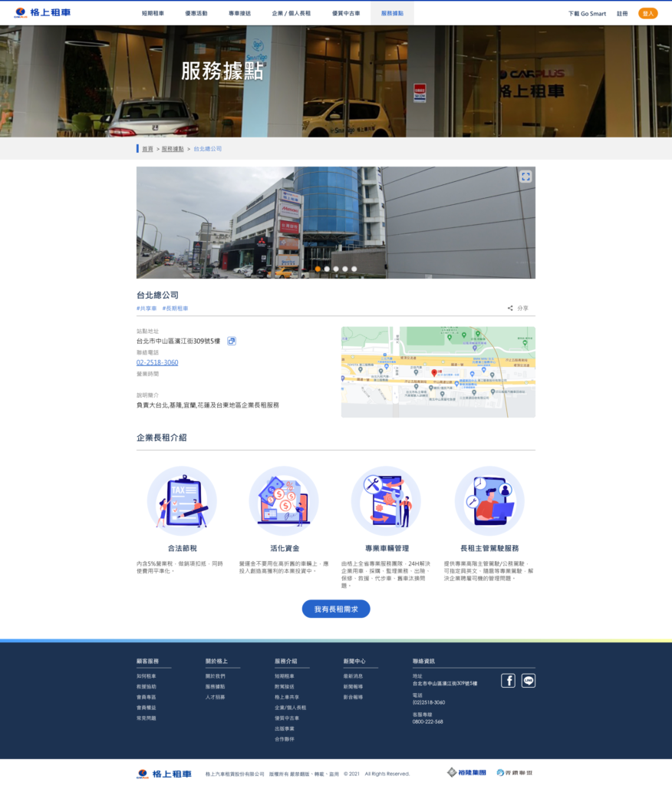
Task: Click the fullscreen icon on the photo carousel
Action: click(x=525, y=177)
